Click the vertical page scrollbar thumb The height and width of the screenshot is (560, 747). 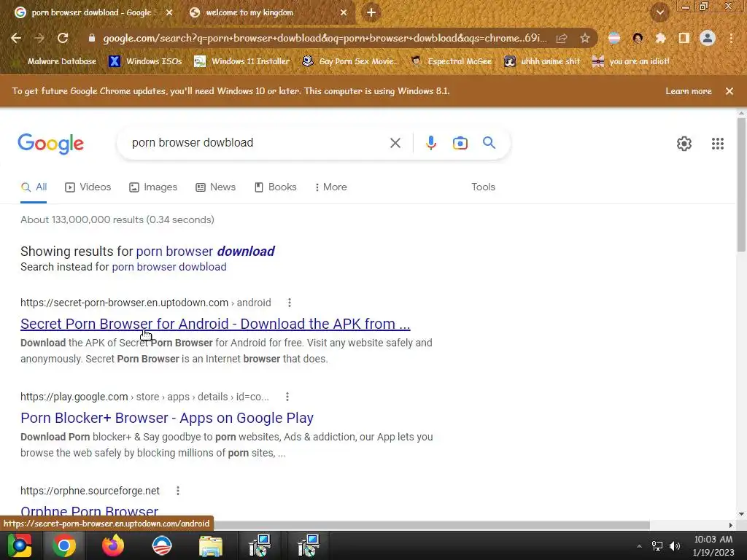[x=741, y=184]
